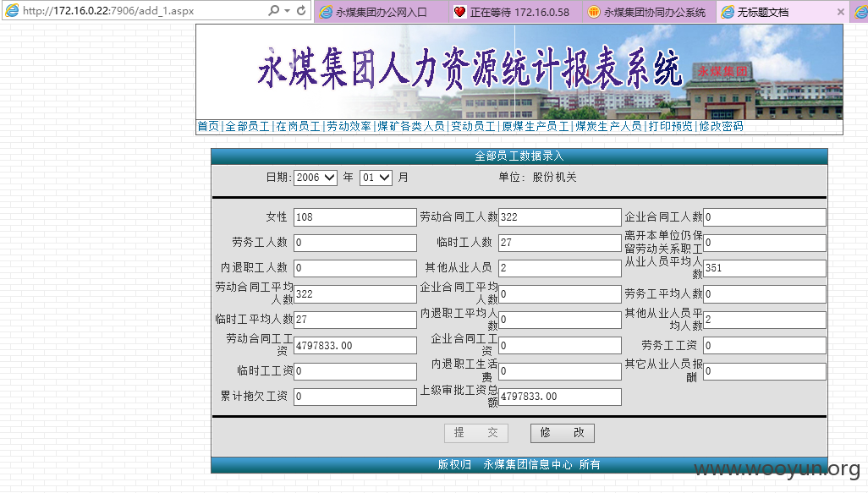Click the 劳动合同工平均人数 input field
This screenshot has height=493, width=868.
[x=354, y=293]
